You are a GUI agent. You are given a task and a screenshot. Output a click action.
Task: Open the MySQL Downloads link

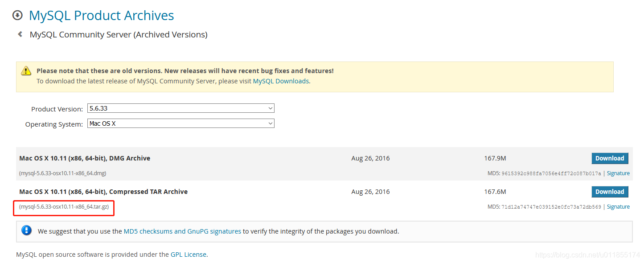click(x=281, y=81)
